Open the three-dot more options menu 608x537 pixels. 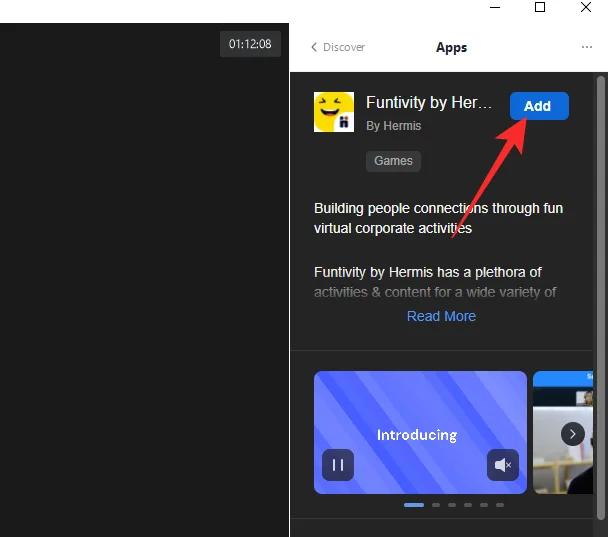[587, 47]
